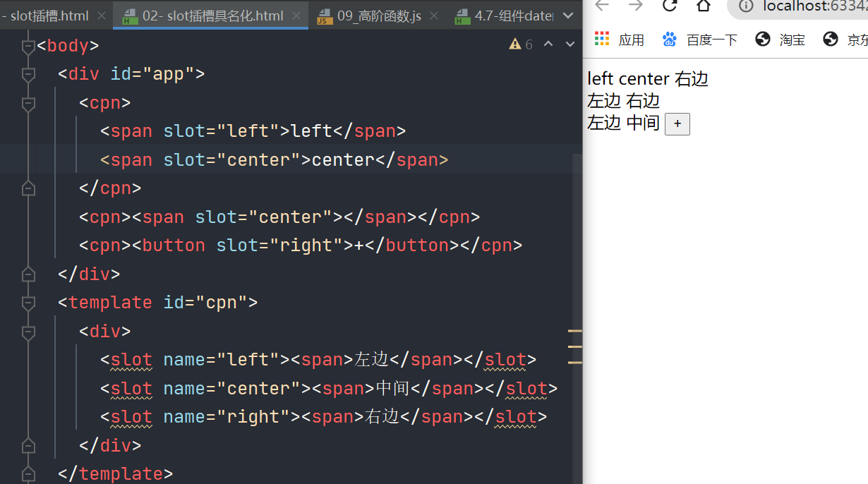Open the 4.7-组件 HTML editor tab
The height and width of the screenshot is (484, 868).
pos(513,16)
